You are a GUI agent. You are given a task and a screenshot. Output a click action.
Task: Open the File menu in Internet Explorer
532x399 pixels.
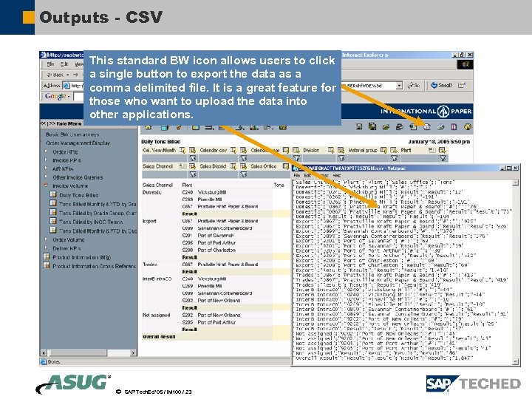[50, 64]
